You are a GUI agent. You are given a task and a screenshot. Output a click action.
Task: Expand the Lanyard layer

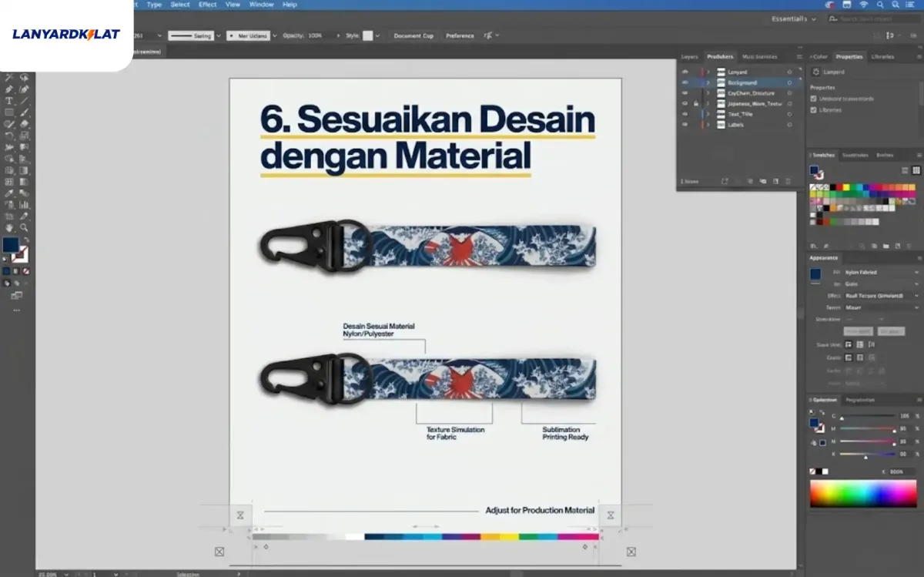point(708,72)
